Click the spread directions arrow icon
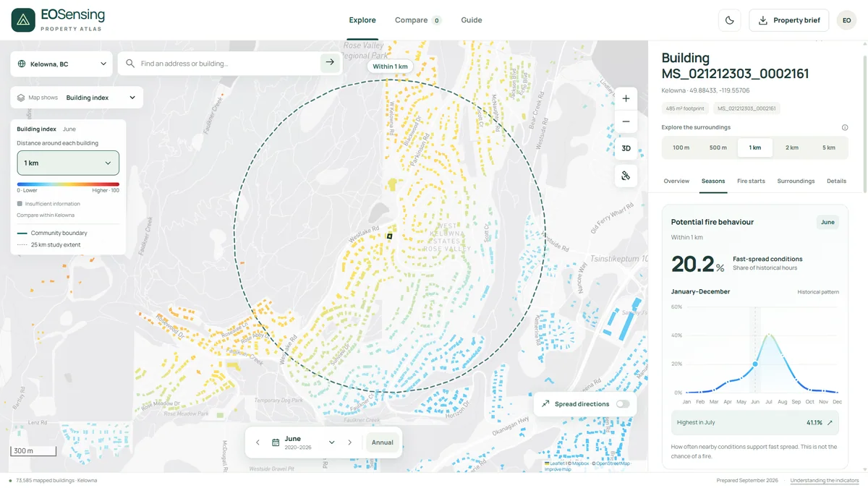Viewport: 868px width, 488px height. click(x=545, y=404)
